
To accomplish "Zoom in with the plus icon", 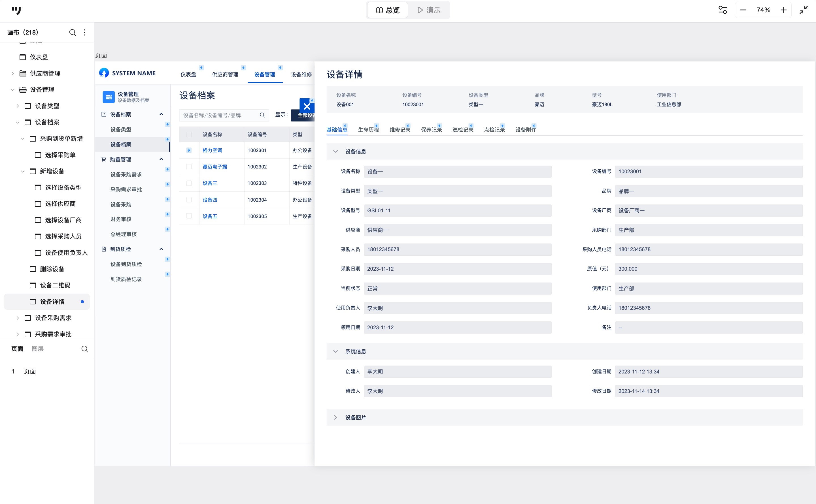I will [x=784, y=10].
